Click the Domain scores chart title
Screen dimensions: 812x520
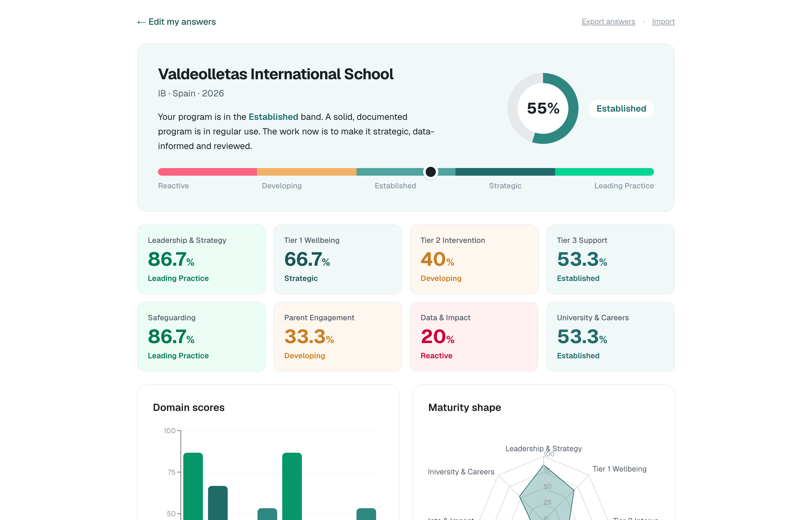click(x=188, y=407)
